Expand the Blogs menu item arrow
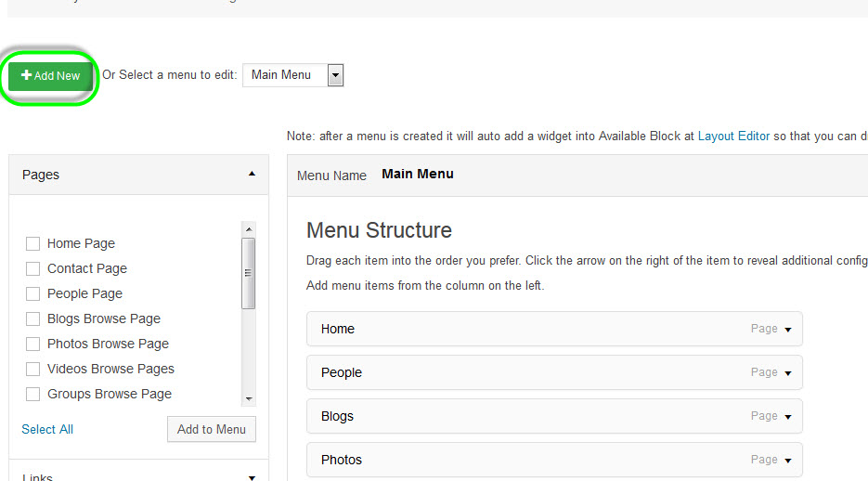Screen dimensions: 868x481 click(787, 417)
